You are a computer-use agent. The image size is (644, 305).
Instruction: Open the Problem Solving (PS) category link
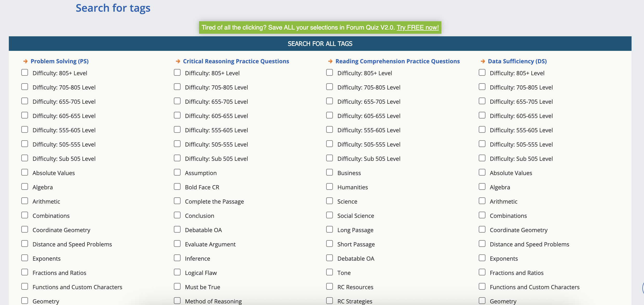coord(59,61)
